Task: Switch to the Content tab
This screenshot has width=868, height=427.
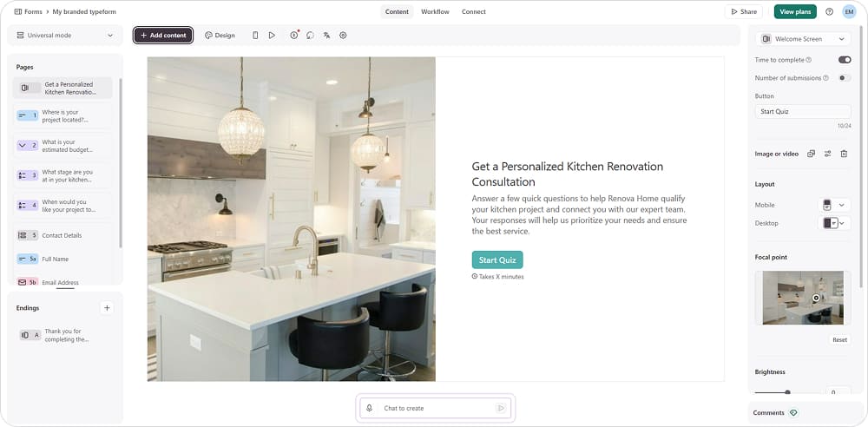Action: click(397, 11)
